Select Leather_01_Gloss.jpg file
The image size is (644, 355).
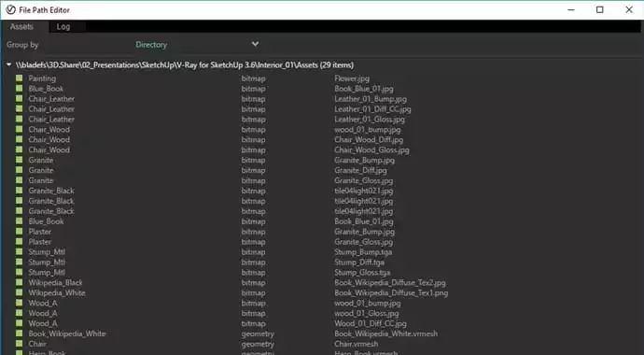pyautogui.click(x=370, y=120)
